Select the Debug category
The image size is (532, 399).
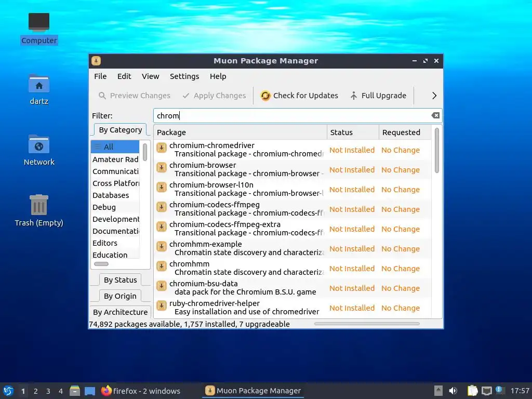115,207
